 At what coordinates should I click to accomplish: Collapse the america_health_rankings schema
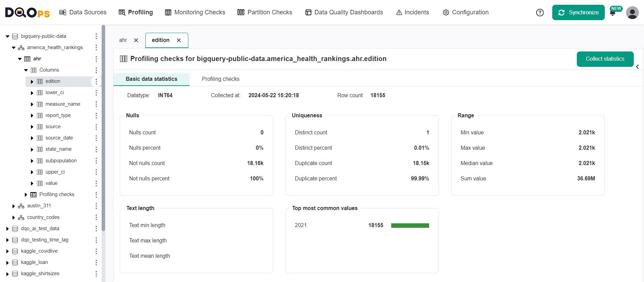14,48
